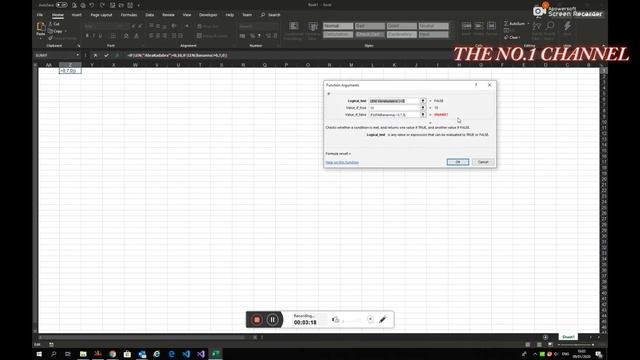Toggle the AutoSave switch
The width and height of the screenshot is (640, 360).
coord(62,5)
